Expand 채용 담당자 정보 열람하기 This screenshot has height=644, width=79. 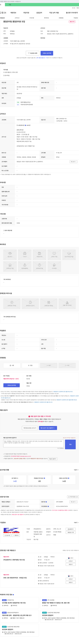pos(48,428)
